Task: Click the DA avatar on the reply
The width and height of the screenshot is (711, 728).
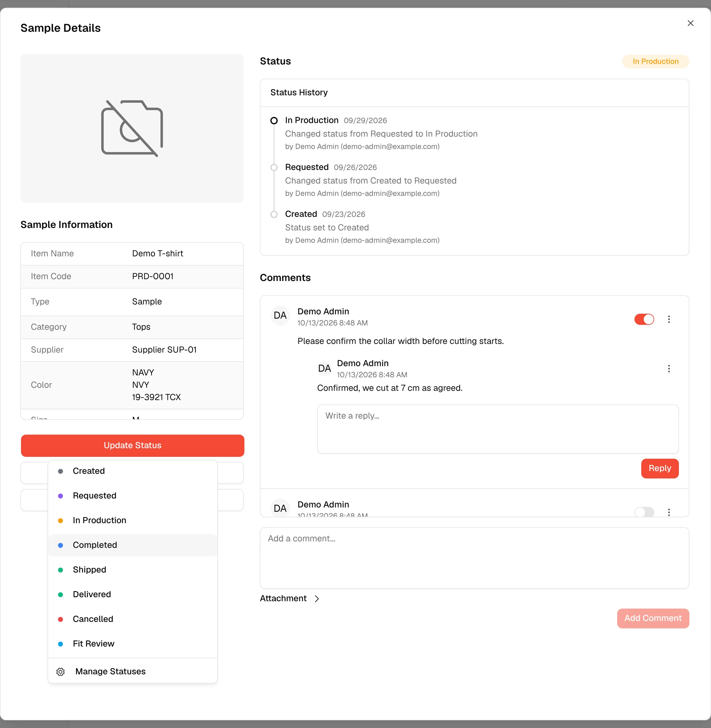Action: pyautogui.click(x=324, y=369)
